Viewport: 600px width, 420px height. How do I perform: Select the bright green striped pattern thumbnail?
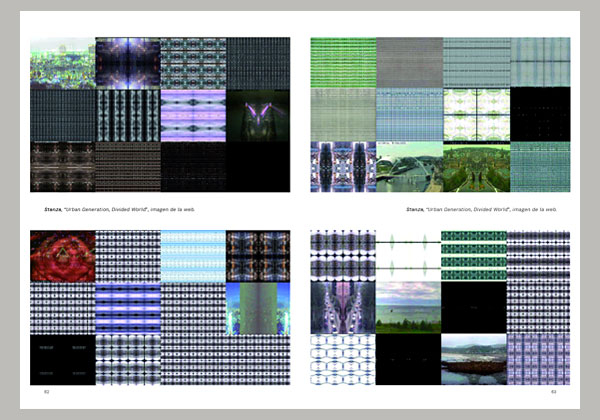coord(342,63)
